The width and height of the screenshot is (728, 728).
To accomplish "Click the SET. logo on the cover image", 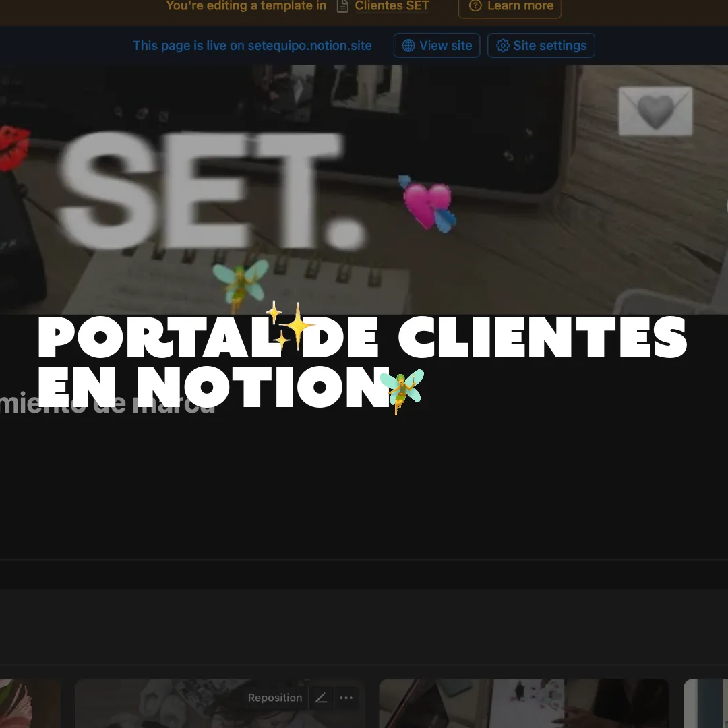I will 209,189.
